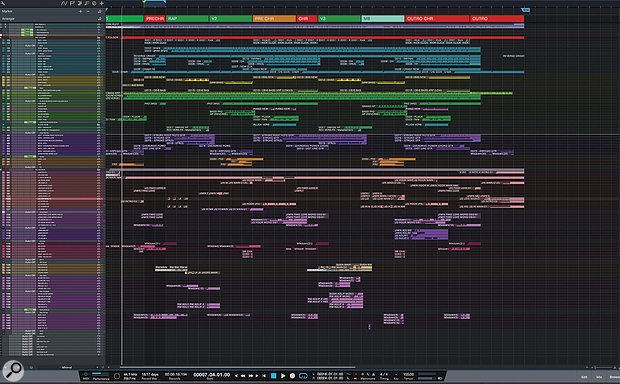
Task: Click the automation curve icon in top toolbar
Action: [x=64, y=3]
